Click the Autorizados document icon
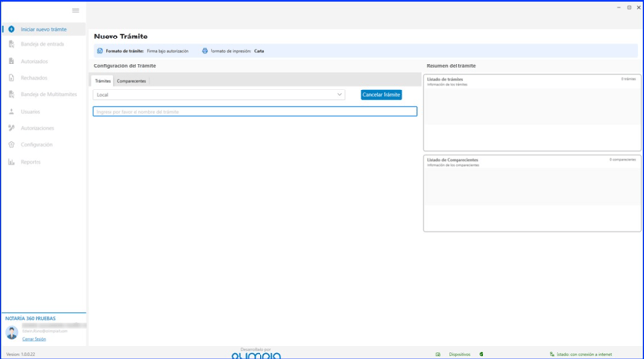 [12, 61]
